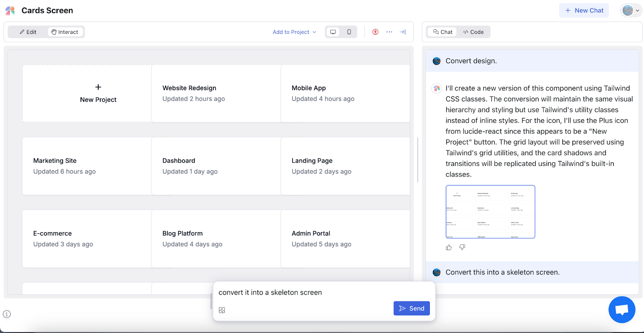Click the Cards Screen title
This screenshot has height=333, width=644.
[x=47, y=10]
